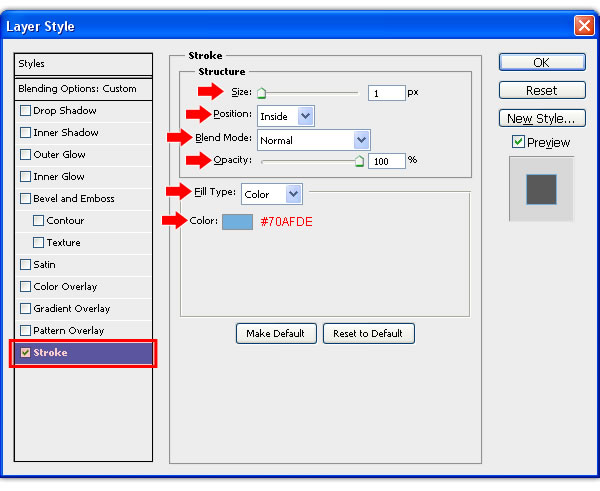This screenshot has width=600, height=491.
Task: Open the Satin settings label
Action: pyautogui.click(x=44, y=264)
